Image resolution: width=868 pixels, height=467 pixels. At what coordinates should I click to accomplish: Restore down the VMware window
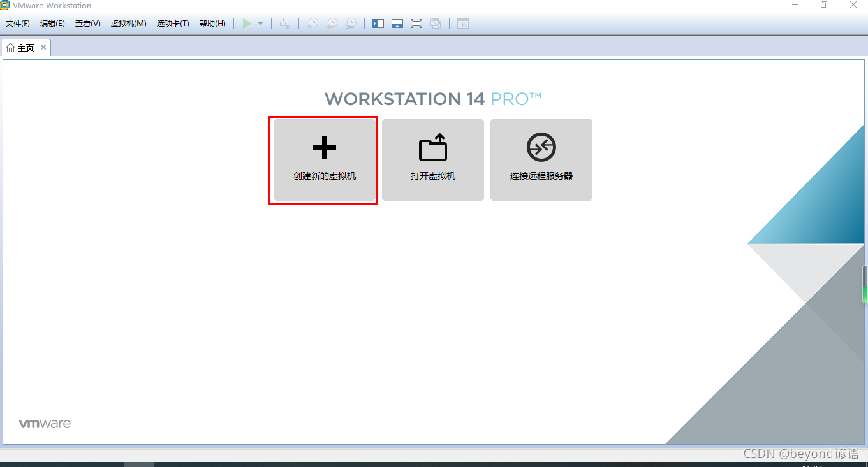824,5
